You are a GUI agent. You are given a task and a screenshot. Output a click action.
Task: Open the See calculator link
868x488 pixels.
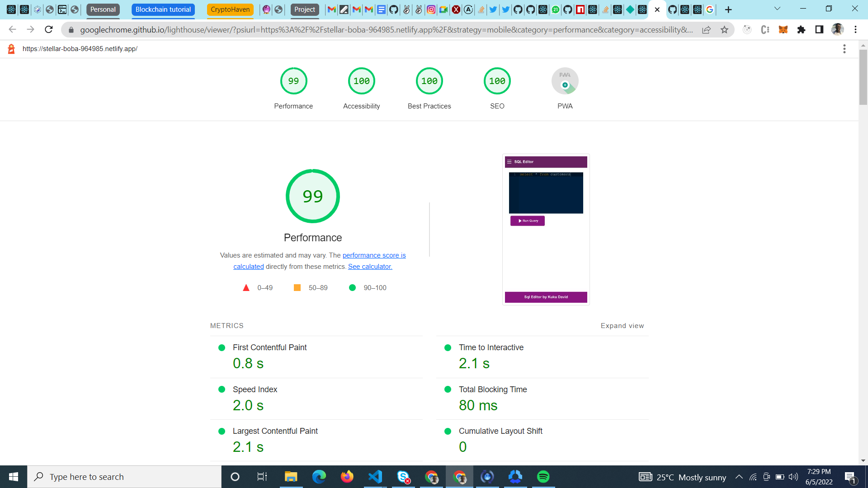pos(370,267)
